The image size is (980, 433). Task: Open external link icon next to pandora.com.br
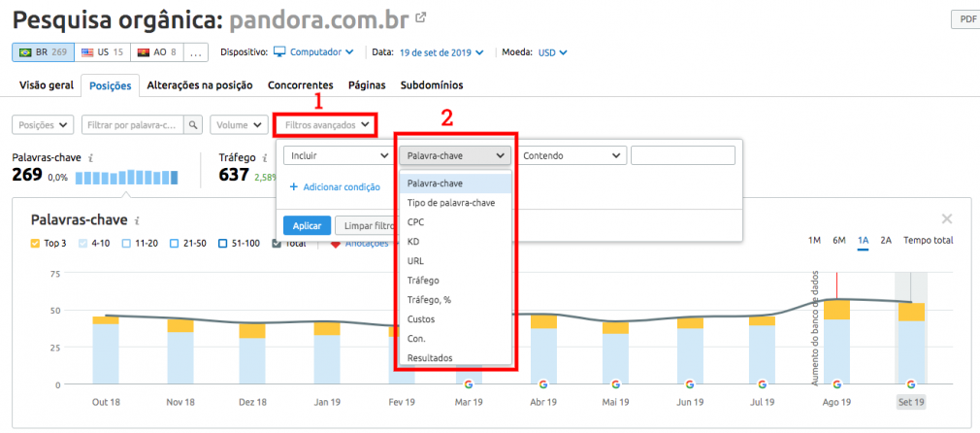[421, 17]
